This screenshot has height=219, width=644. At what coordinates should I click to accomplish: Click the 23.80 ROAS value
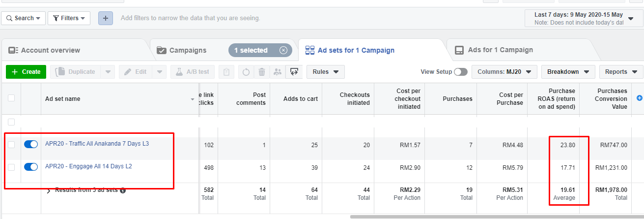coord(567,145)
